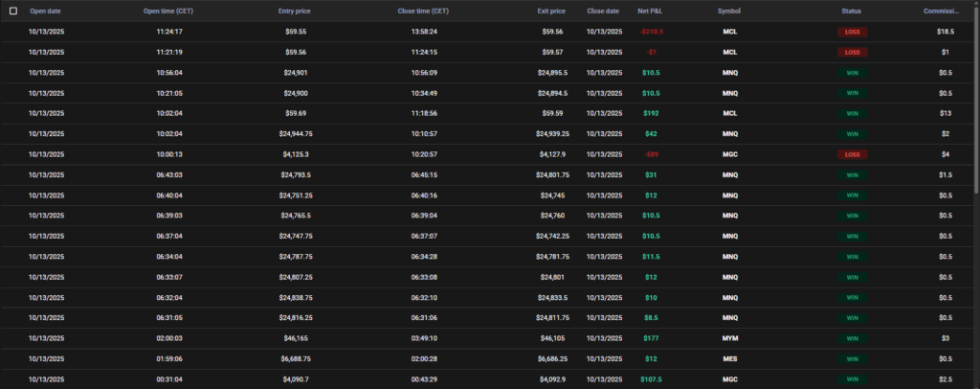Click the truncated Commission column header
This screenshot has height=389, width=980.
click(943, 11)
